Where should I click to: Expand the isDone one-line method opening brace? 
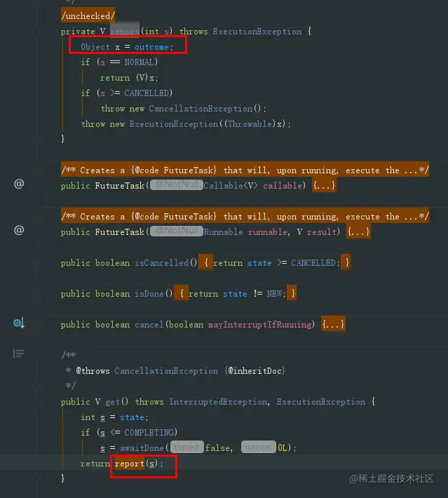182,293
